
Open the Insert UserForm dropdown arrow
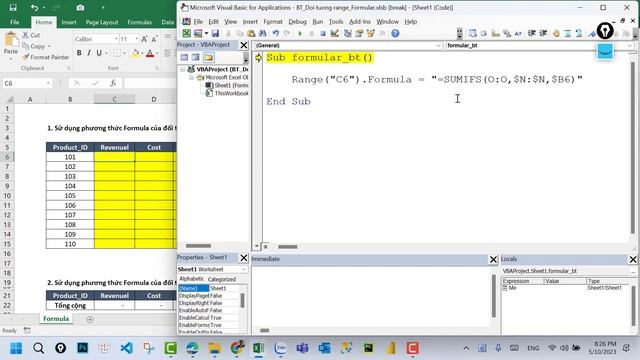[x=206, y=33]
